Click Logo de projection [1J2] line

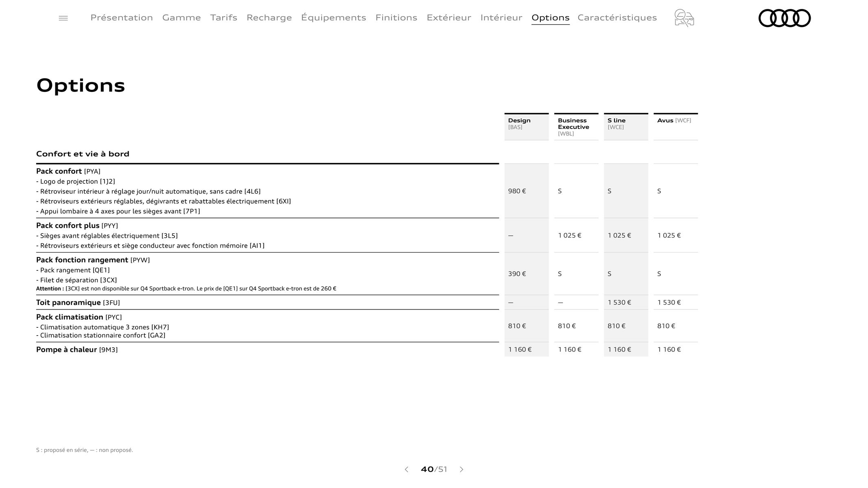(76, 181)
